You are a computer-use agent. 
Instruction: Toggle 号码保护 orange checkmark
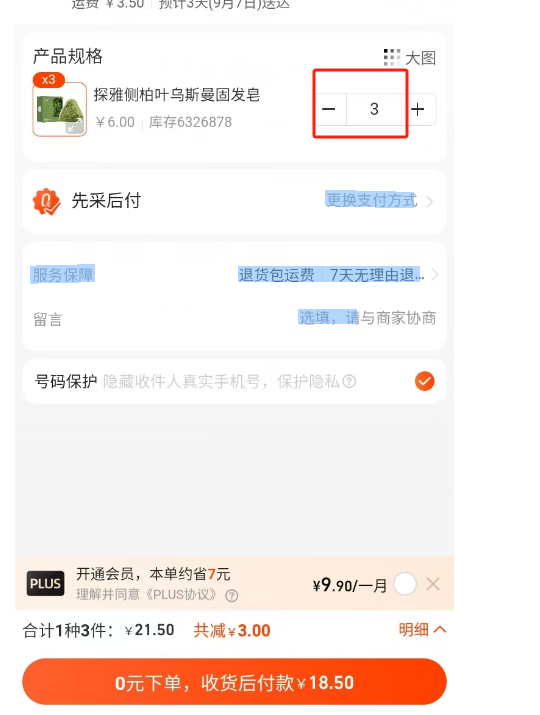point(425,381)
